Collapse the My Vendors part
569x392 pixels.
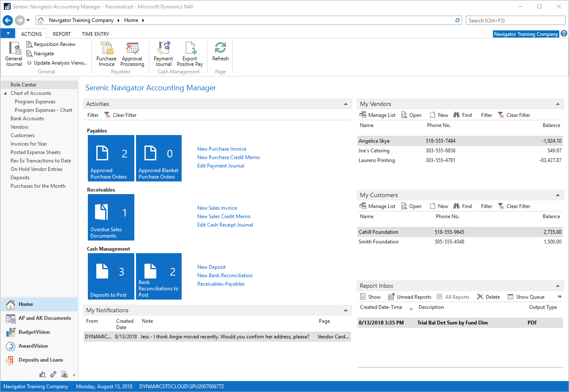tap(558, 104)
